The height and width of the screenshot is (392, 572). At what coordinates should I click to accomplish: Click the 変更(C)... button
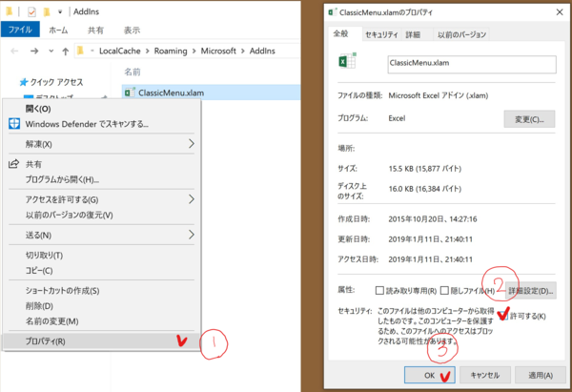click(529, 119)
